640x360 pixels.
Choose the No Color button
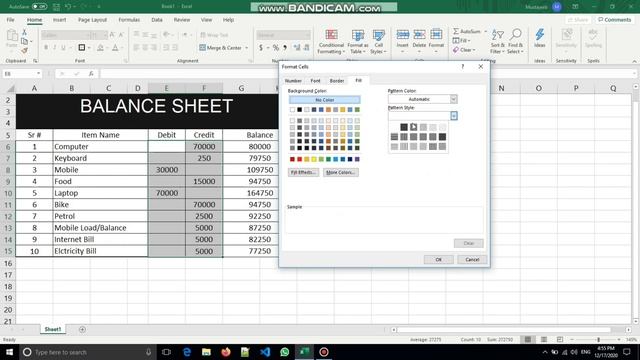[324, 100]
